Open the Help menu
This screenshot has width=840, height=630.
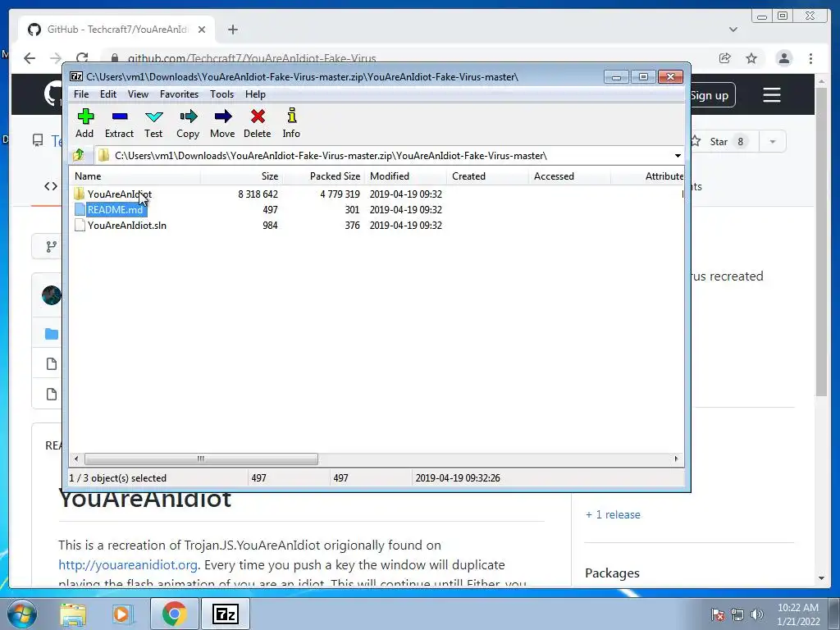[x=255, y=94]
